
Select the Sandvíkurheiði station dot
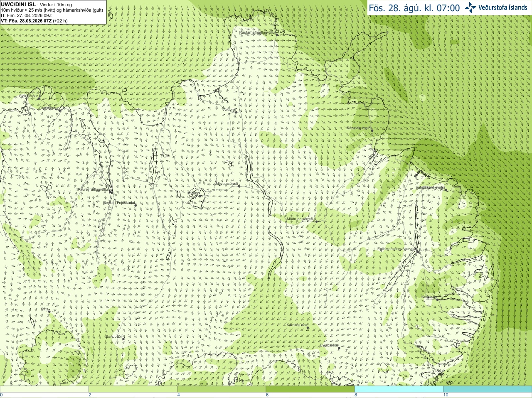pyautogui.click(x=372, y=130)
